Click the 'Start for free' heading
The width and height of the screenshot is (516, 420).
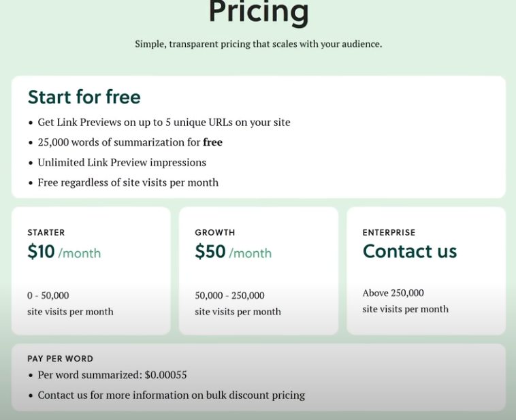tap(84, 97)
